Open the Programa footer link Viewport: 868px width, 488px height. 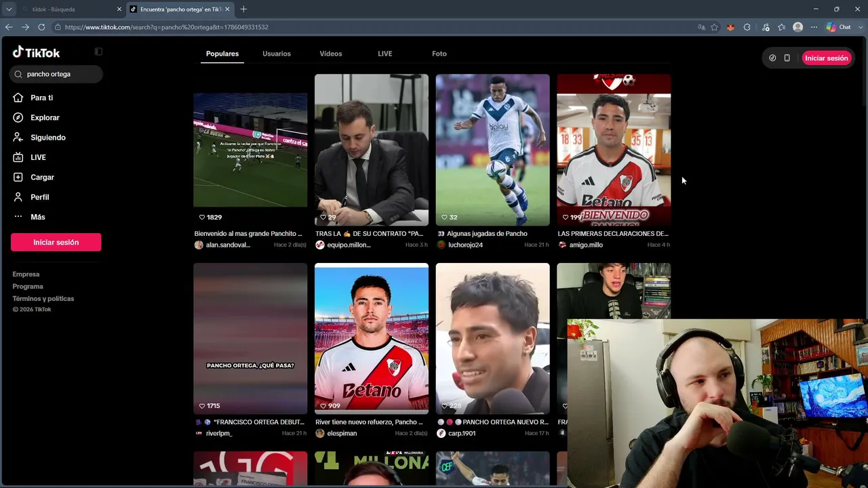[28, 287]
